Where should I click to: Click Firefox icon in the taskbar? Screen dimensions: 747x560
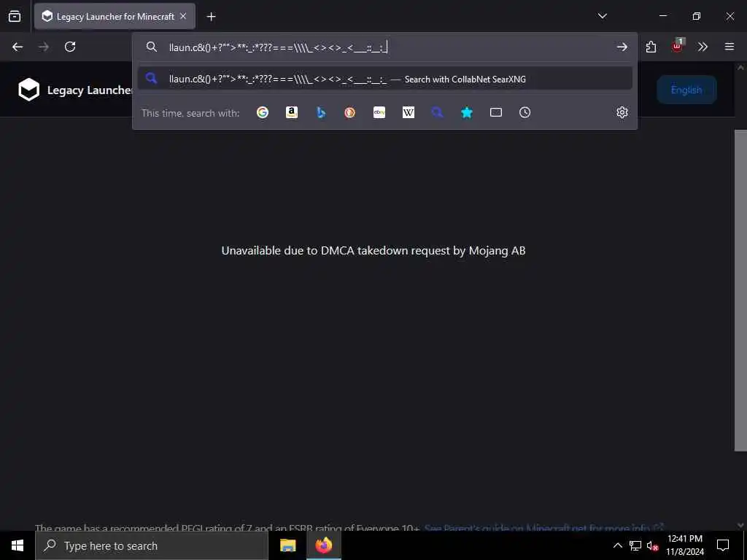(x=323, y=545)
